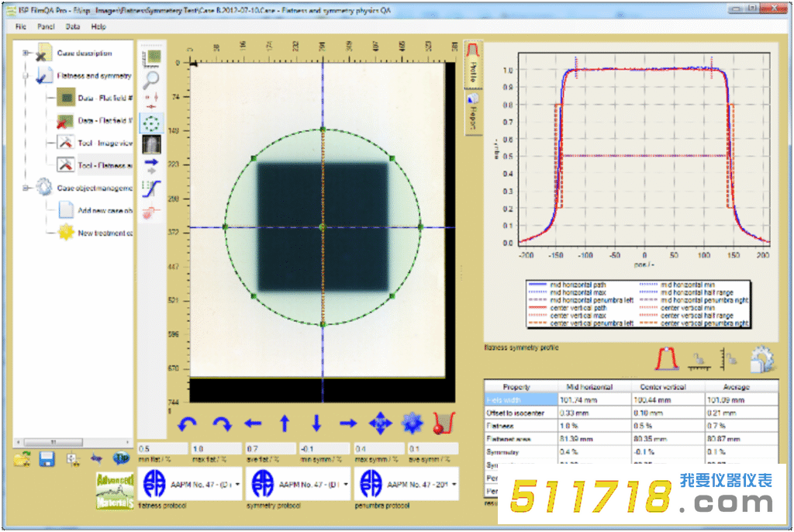Click the red profile curve icon above table
This screenshot has width=794, height=532.
click(x=668, y=359)
